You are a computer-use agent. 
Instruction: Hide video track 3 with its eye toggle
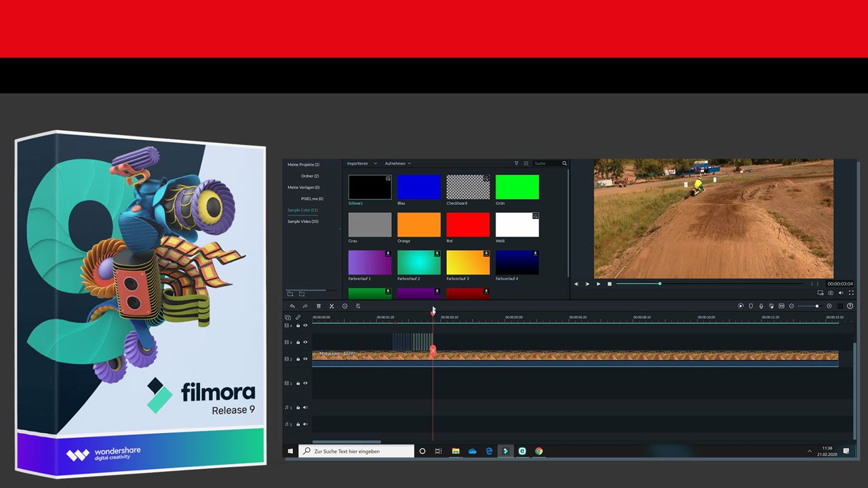[x=305, y=342]
